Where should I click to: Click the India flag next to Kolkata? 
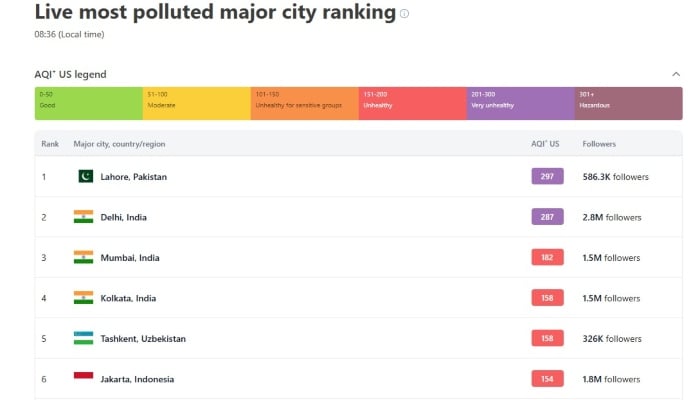pos(83,298)
